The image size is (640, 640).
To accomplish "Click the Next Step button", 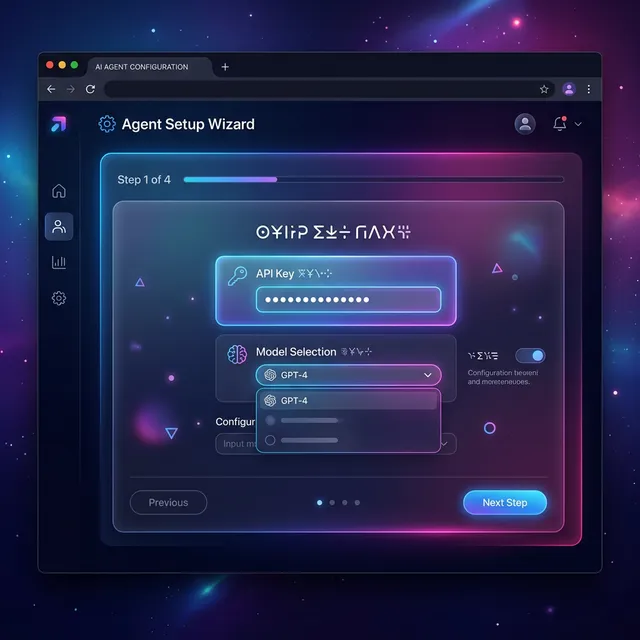I will (x=505, y=502).
